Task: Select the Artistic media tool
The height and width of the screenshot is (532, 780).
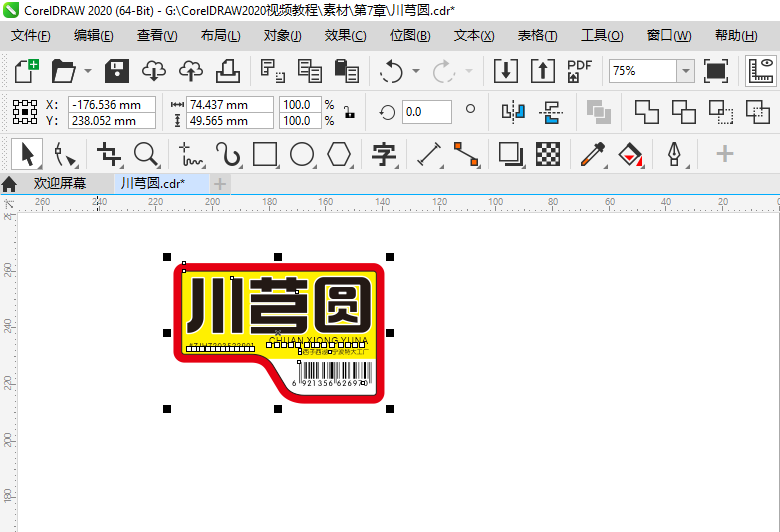Action: point(228,154)
